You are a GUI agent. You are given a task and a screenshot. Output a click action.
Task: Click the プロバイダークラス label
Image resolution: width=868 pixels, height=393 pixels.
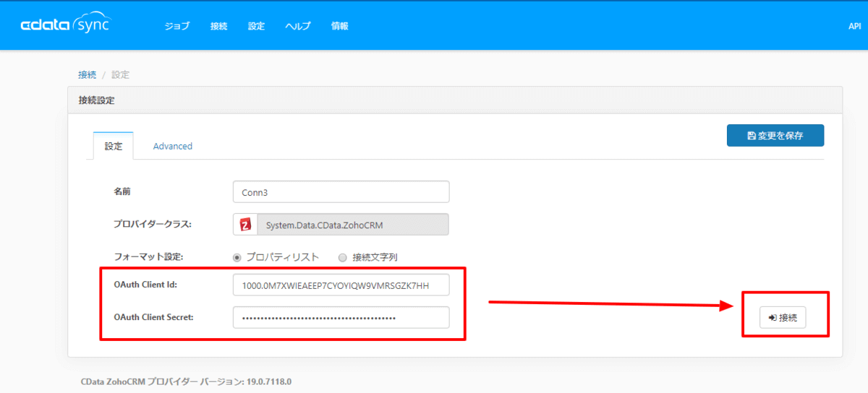coord(152,225)
